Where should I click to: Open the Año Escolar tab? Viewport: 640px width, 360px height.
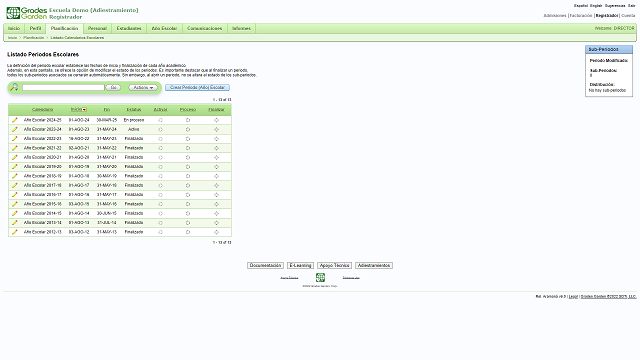164,28
